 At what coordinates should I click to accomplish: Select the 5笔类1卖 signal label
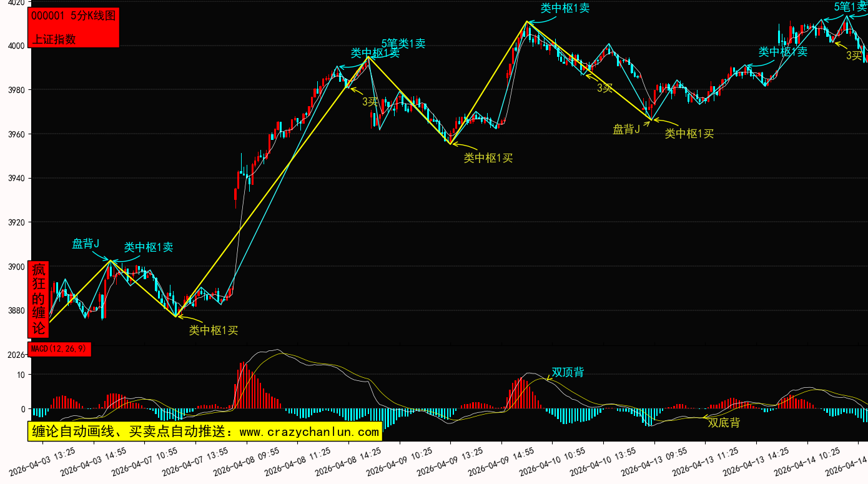pyautogui.click(x=403, y=44)
